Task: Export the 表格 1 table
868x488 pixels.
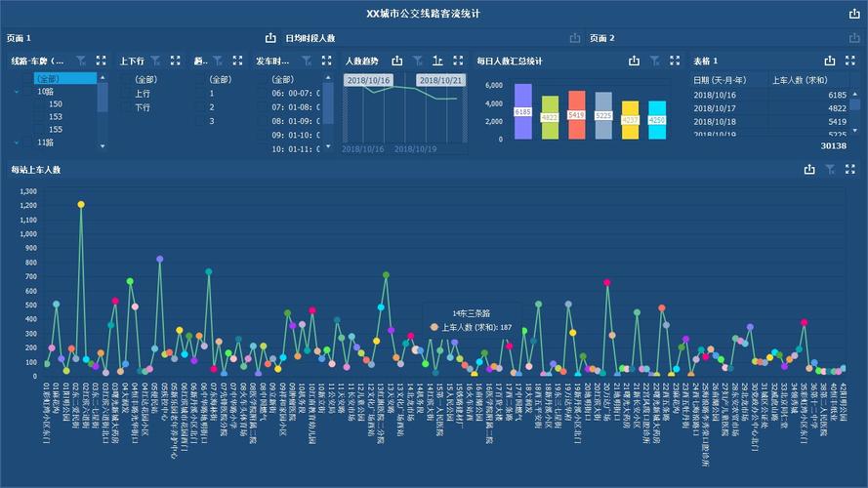Action: [x=829, y=61]
